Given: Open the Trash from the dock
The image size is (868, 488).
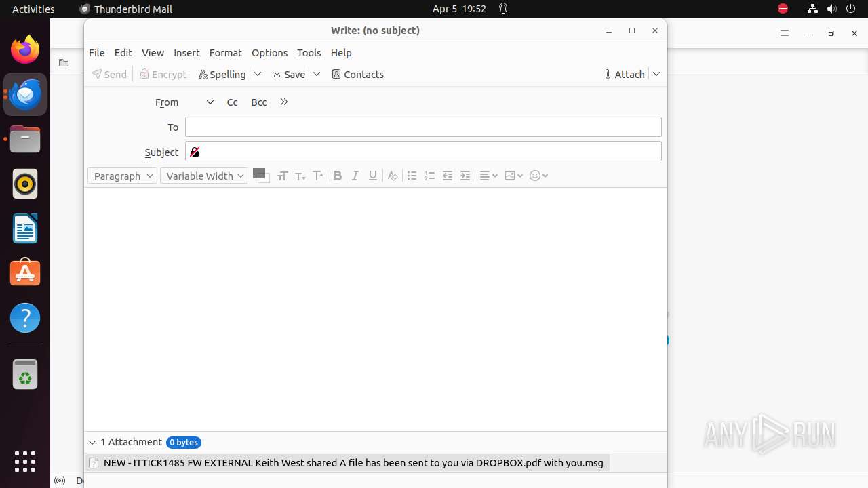Looking at the screenshot, I should pos(25,374).
